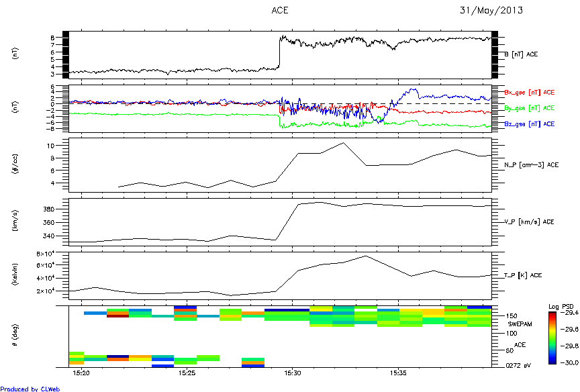Viewport: 580px width, 392px height.
Task: Select the 'B [nT] ACE' panel label
Action: pyautogui.click(x=521, y=54)
